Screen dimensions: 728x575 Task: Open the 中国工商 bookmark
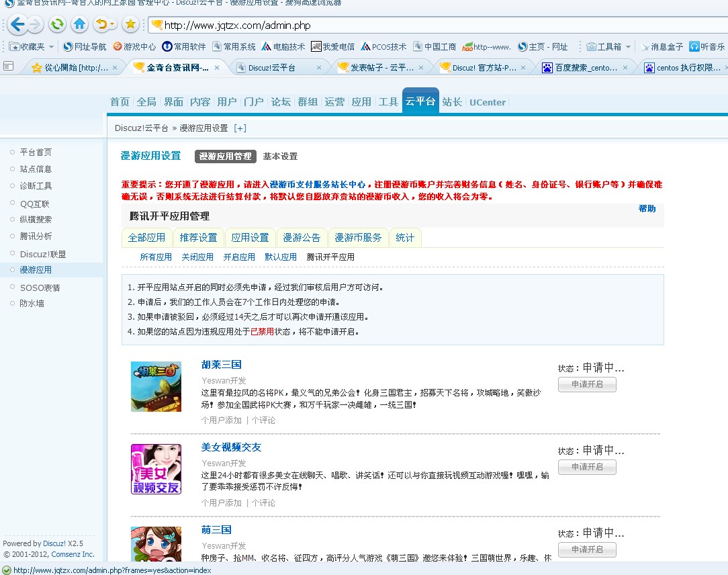coord(435,47)
